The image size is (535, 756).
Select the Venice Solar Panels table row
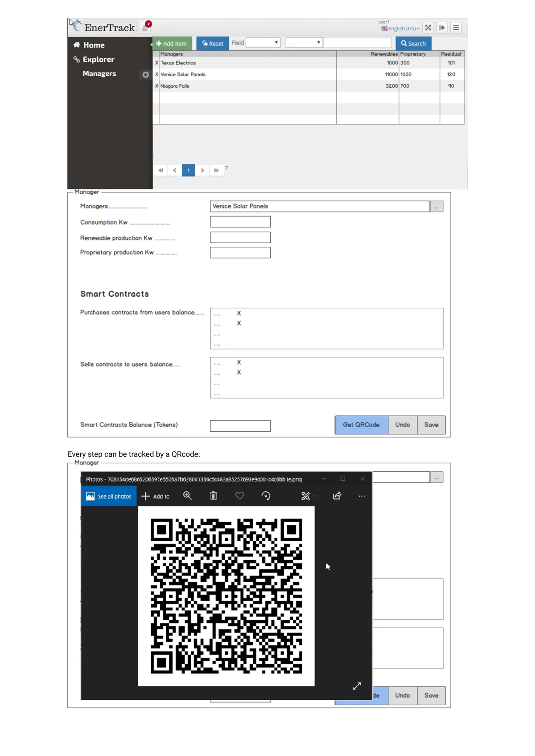[x=309, y=74]
